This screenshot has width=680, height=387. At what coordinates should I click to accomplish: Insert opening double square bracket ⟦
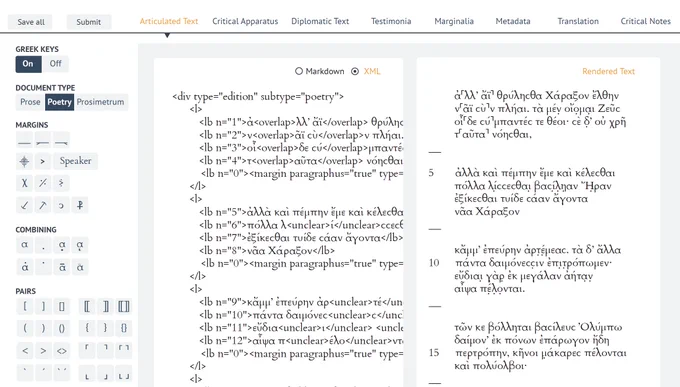click(87, 306)
